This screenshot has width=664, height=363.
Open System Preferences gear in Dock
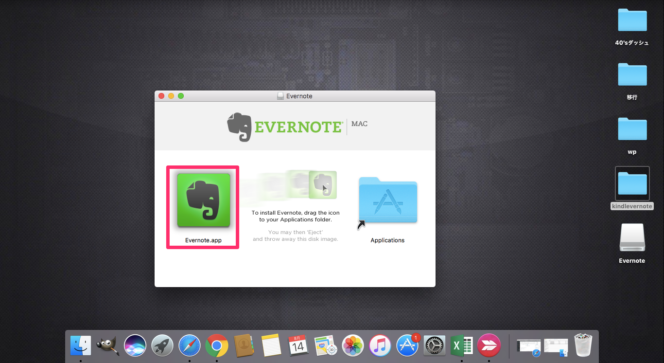(x=434, y=345)
